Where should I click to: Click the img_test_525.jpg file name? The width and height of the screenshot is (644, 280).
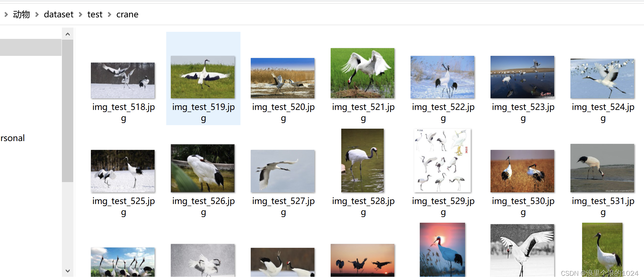pos(123,206)
